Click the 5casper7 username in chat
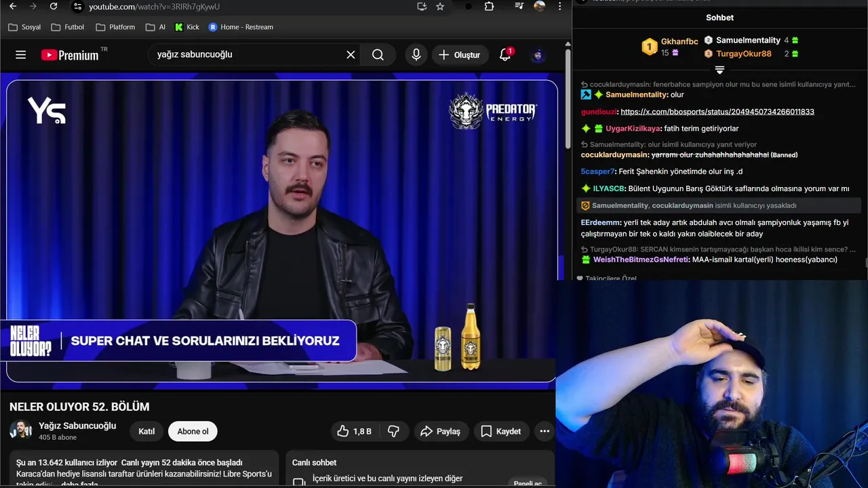The height and width of the screenshot is (488, 868). [x=597, y=171]
